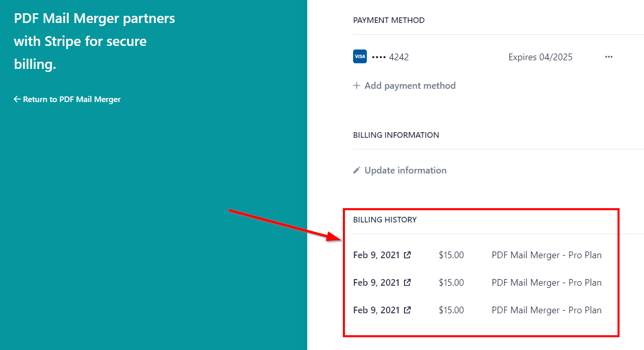The width and height of the screenshot is (644, 350).
Task: Open the last Feb 9, 2021 invoice date
Action: click(x=376, y=310)
